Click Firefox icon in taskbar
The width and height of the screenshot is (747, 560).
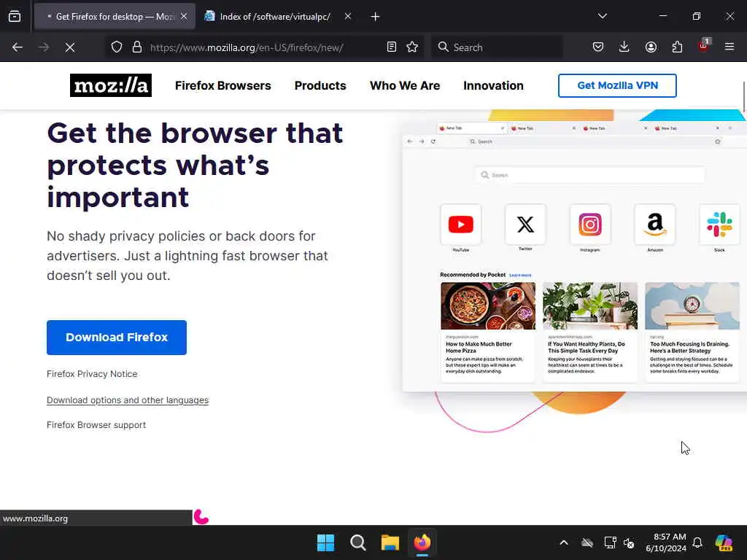click(x=422, y=542)
